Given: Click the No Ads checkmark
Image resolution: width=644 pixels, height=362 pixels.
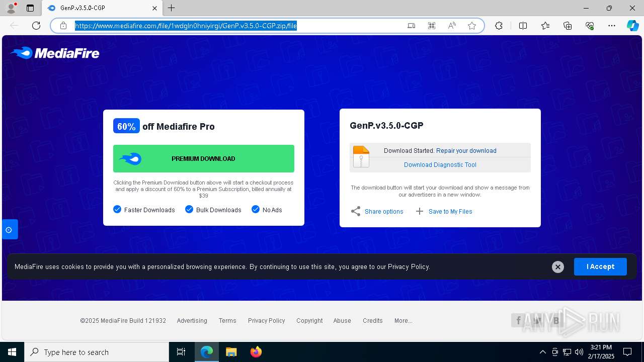Looking at the screenshot, I should pos(256,210).
